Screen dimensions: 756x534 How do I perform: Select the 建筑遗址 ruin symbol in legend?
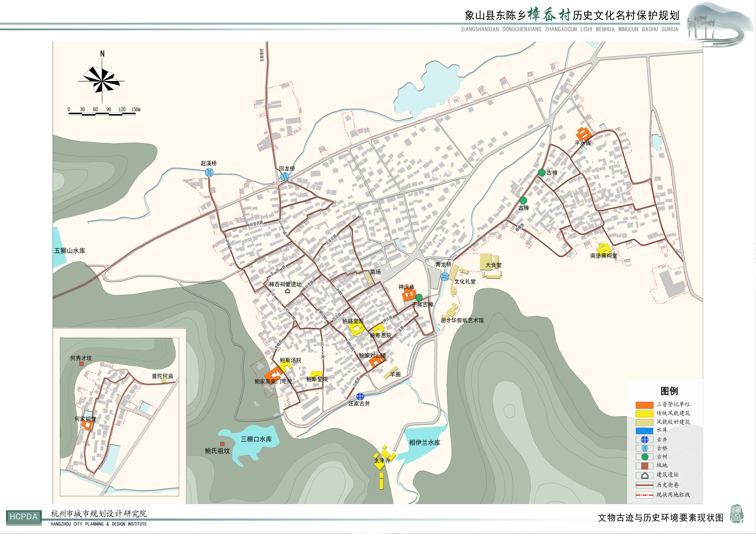pyautogui.click(x=645, y=475)
